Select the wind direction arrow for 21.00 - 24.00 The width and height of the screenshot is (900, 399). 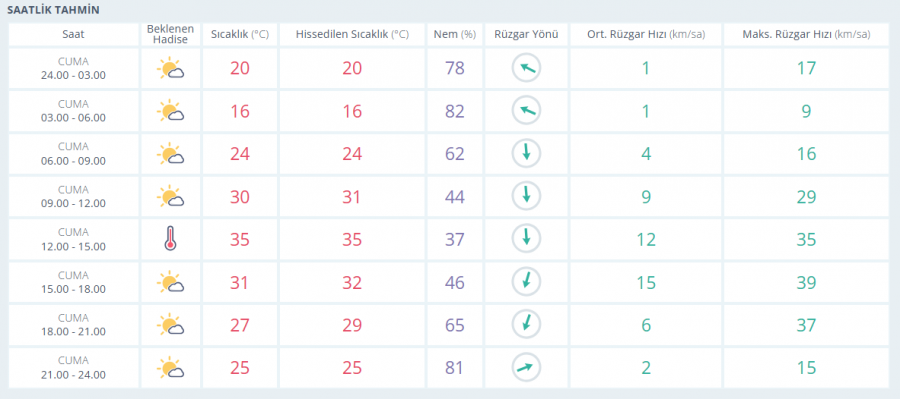tap(526, 367)
